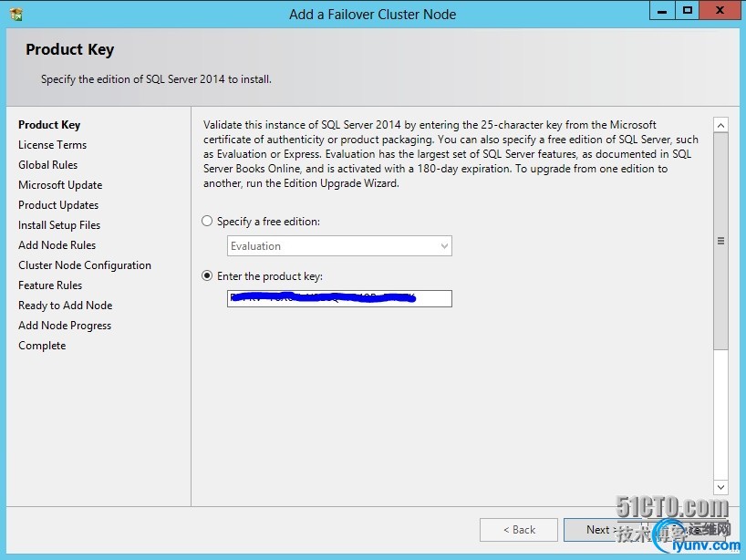Select Add Node Rules step in sidebar
This screenshot has width=746, height=560.
point(57,245)
